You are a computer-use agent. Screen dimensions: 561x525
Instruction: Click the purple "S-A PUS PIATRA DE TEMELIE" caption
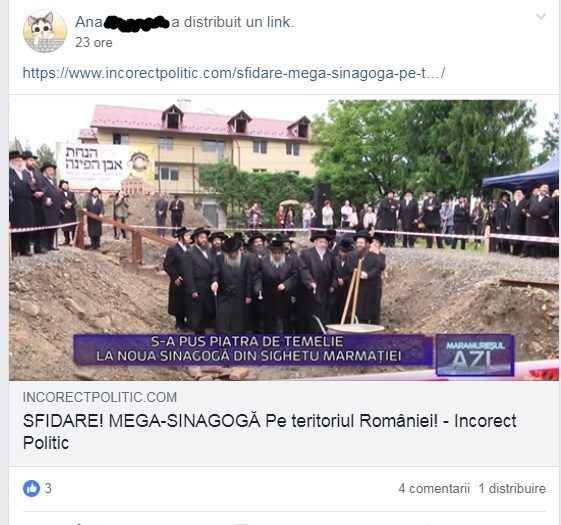click(253, 349)
